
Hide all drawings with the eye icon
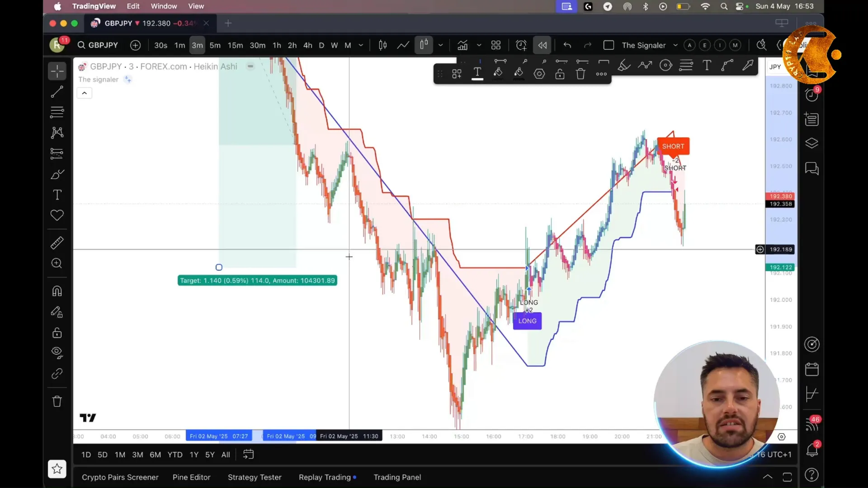pyautogui.click(x=57, y=353)
